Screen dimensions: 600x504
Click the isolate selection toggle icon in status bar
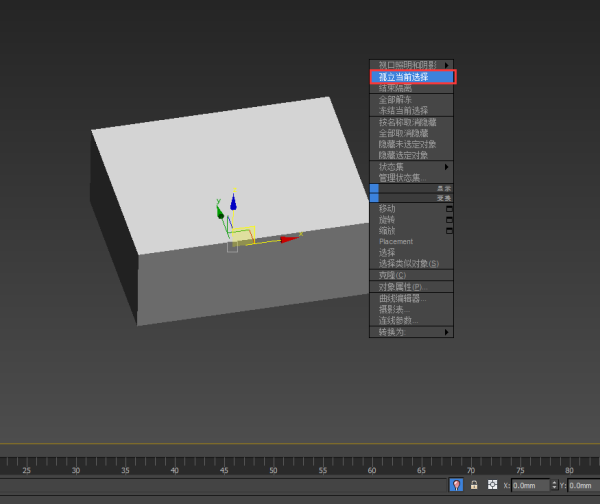456,485
